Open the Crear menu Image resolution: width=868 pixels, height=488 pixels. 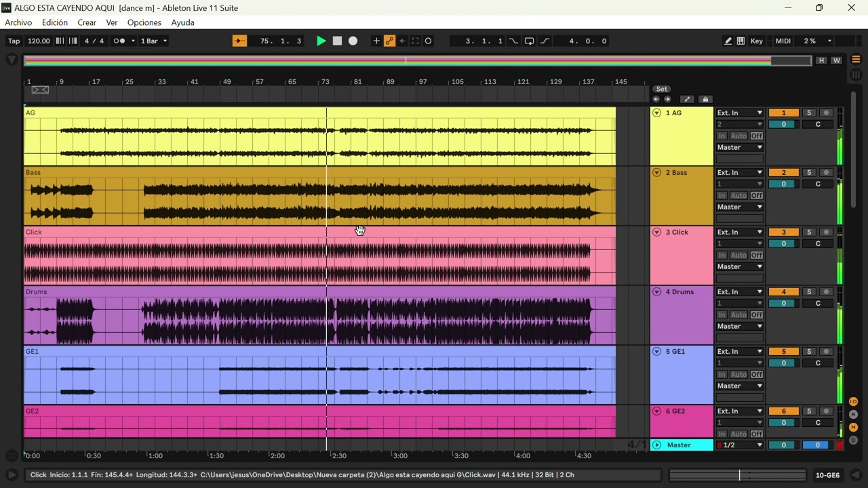click(87, 22)
